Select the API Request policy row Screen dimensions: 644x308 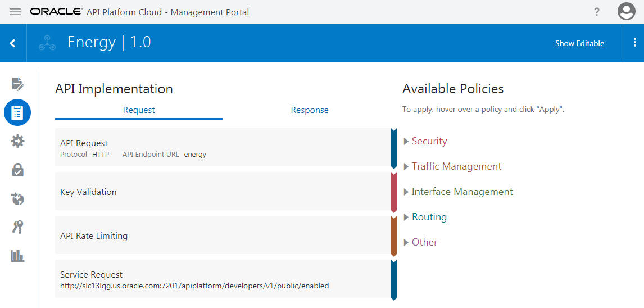pos(223,147)
